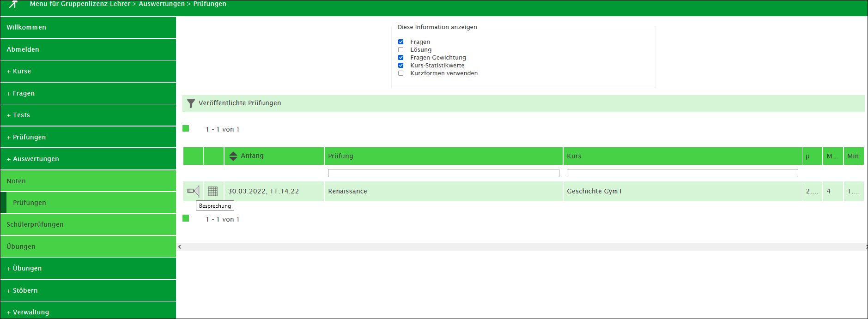Click the arrow icon in the top header
This screenshot has width=868, height=319.
[13, 4]
